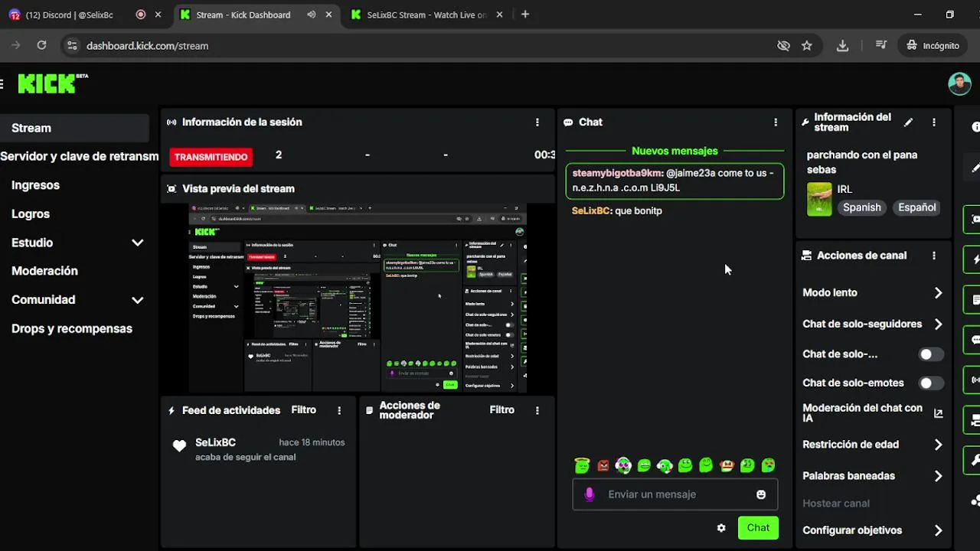
Task: Insert the green halo emote
Action: (582, 465)
